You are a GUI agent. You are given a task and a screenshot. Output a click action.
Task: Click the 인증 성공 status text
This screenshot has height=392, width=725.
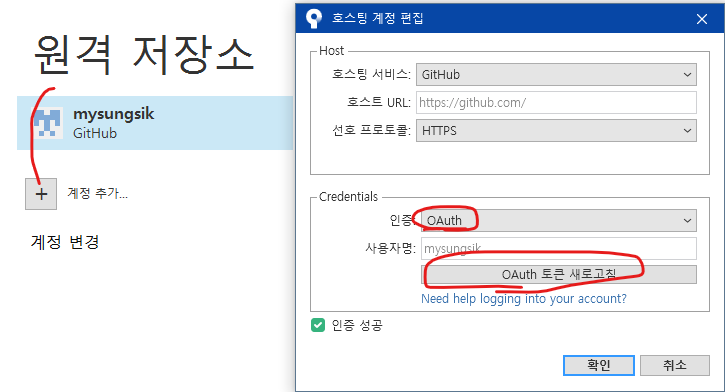click(357, 325)
